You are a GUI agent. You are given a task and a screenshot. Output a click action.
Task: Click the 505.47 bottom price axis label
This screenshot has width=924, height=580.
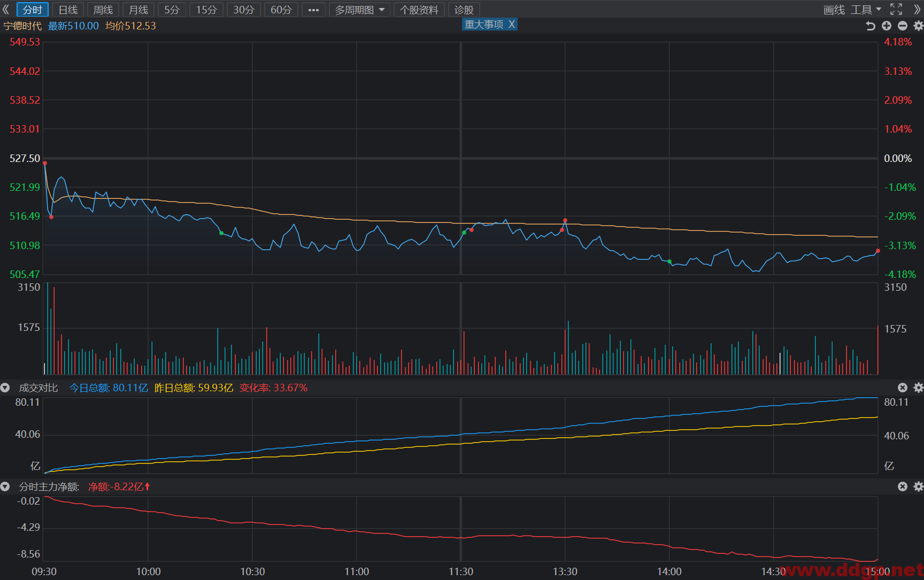pyautogui.click(x=25, y=274)
